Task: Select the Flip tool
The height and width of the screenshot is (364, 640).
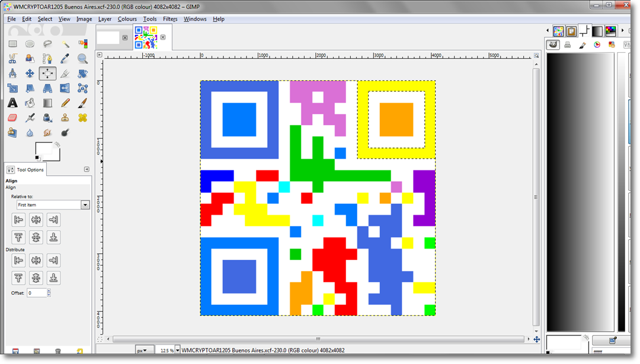Action: [x=65, y=88]
